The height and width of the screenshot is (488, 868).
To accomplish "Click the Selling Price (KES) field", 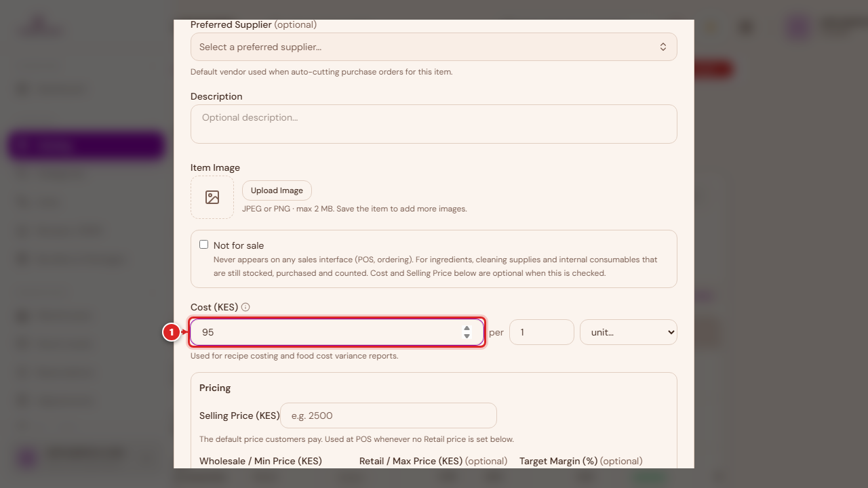I will coord(389,415).
